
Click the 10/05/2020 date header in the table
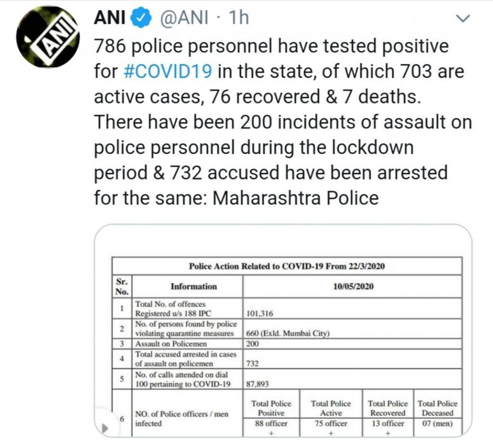pyautogui.click(x=352, y=286)
